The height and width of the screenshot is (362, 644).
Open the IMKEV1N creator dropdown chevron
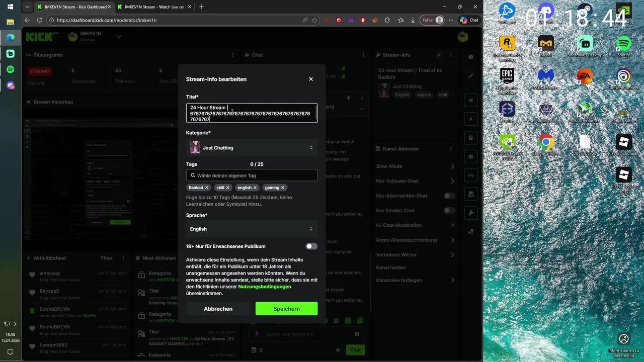click(x=119, y=37)
